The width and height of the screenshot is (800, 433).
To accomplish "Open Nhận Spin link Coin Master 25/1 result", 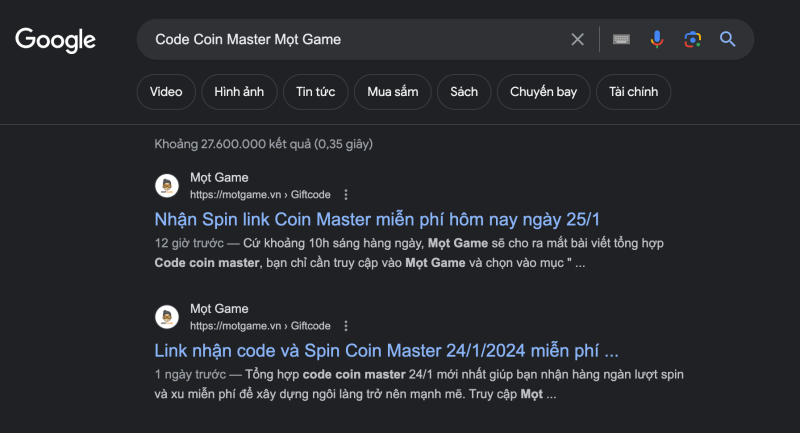I will (377, 219).
